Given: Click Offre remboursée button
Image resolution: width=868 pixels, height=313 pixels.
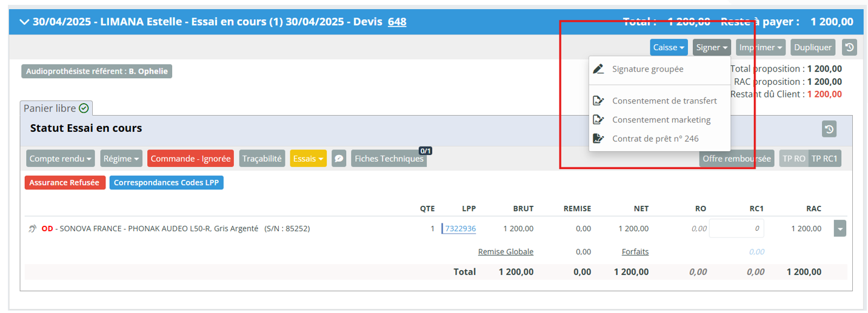Looking at the screenshot, I should [736, 159].
